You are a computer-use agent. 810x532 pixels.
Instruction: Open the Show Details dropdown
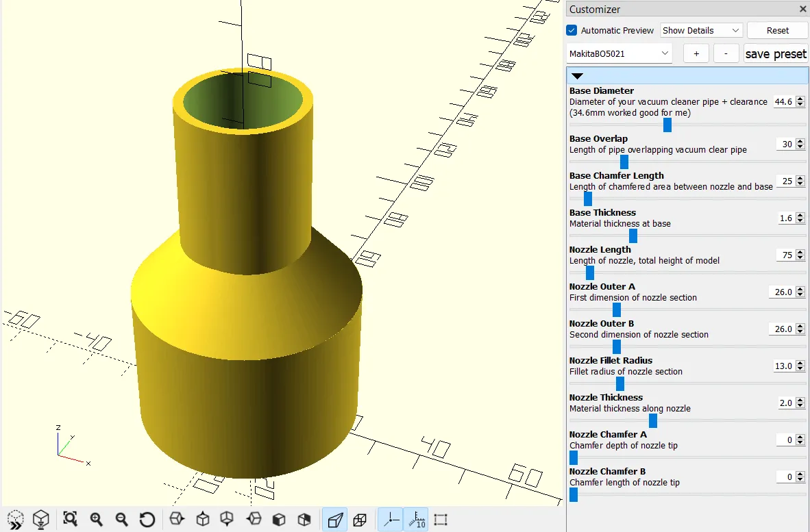tap(701, 31)
